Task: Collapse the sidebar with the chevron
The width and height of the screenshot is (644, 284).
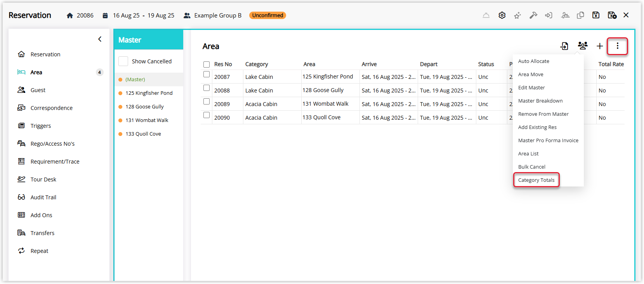Action: pos(100,39)
